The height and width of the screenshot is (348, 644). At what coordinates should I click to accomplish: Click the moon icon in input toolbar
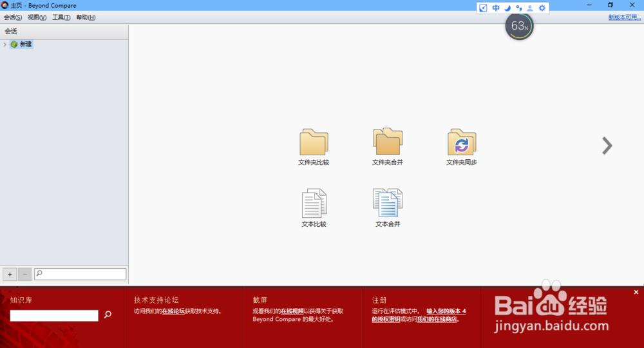click(507, 8)
